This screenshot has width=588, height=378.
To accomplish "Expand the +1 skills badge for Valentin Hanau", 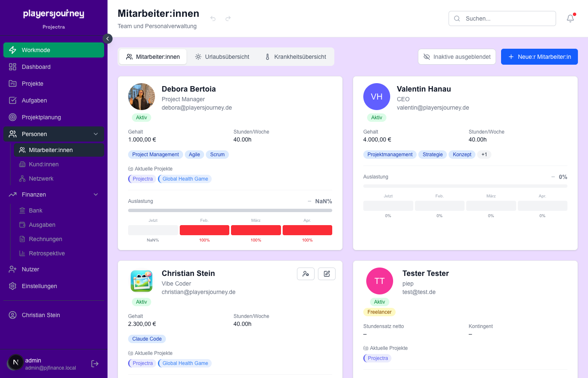I will pos(484,155).
